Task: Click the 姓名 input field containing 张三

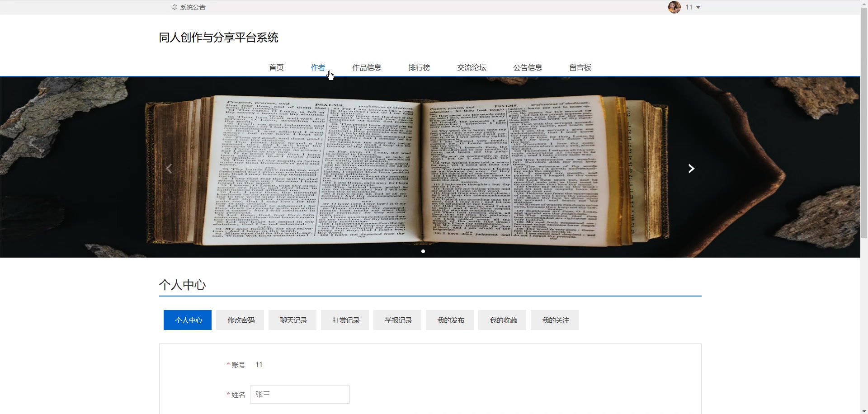Action: coord(299,394)
